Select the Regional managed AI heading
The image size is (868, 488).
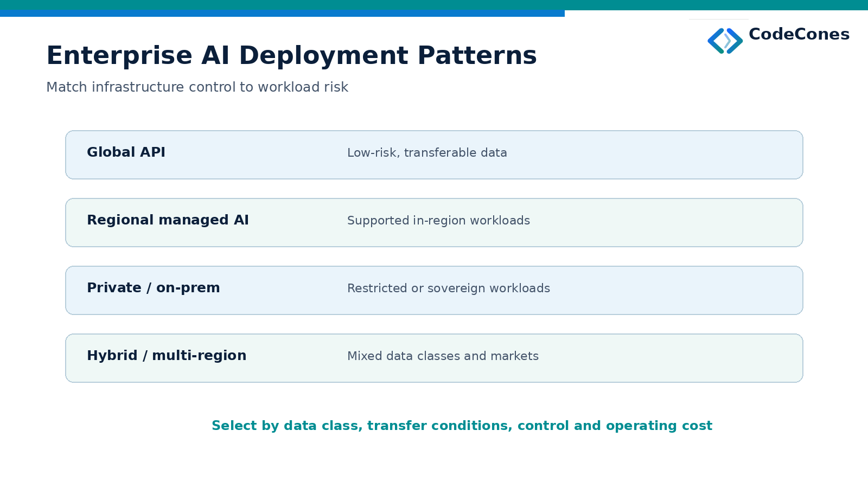click(168, 220)
